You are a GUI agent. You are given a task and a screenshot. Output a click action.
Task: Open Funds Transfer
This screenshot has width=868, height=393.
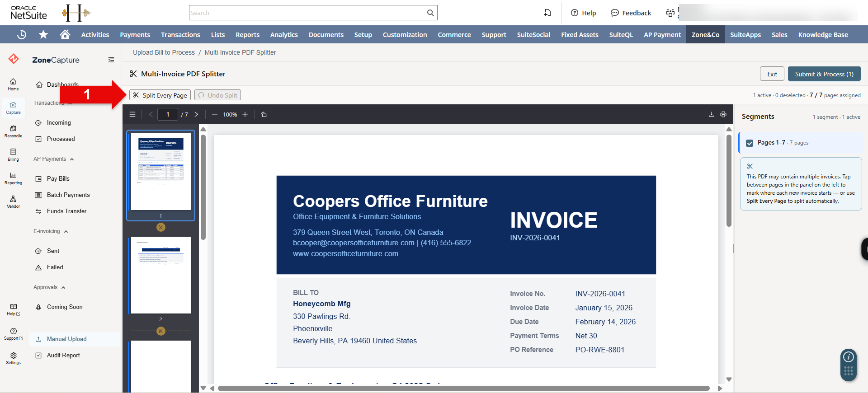click(66, 211)
